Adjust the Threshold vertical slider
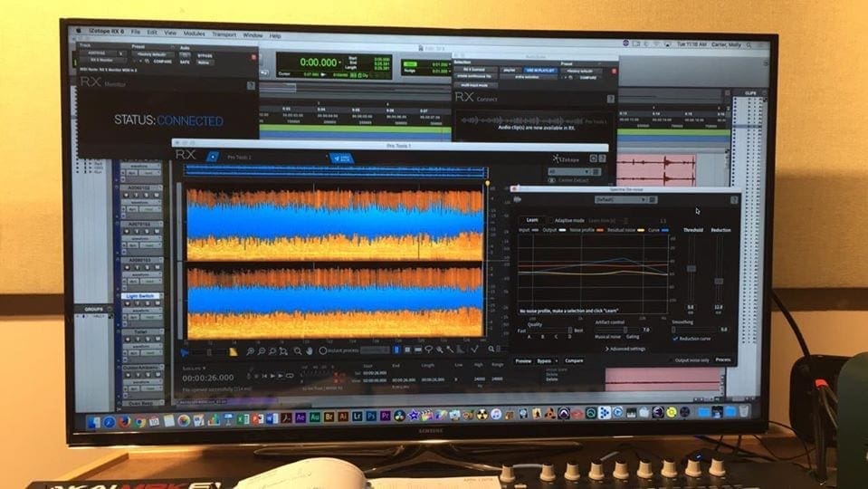The image size is (868, 489). point(691,269)
